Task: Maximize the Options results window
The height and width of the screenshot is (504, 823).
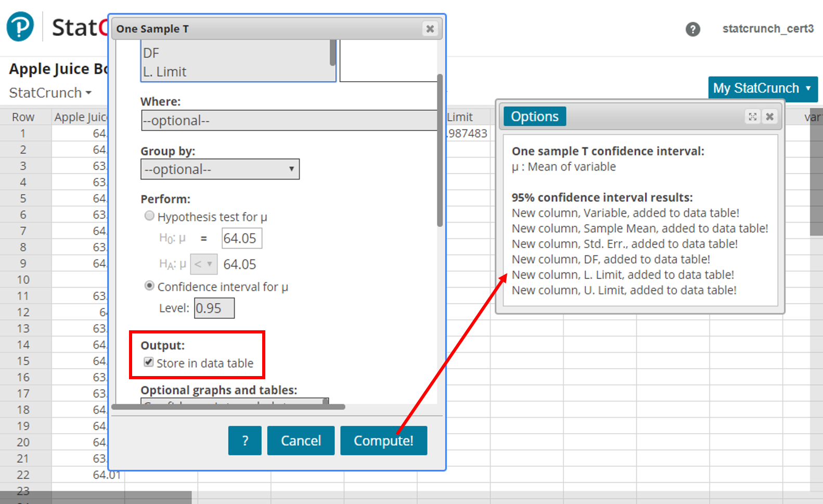Action: (x=752, y=117)
